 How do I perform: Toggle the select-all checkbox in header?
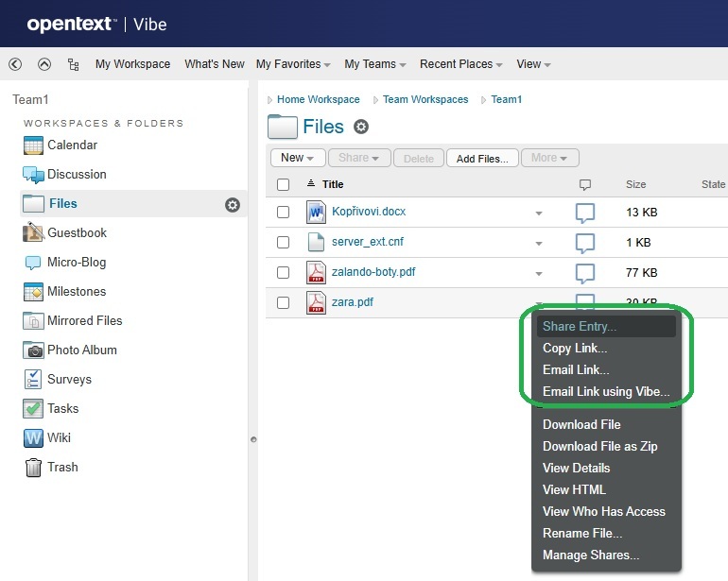pyautogui.click(x=283, y=184)
